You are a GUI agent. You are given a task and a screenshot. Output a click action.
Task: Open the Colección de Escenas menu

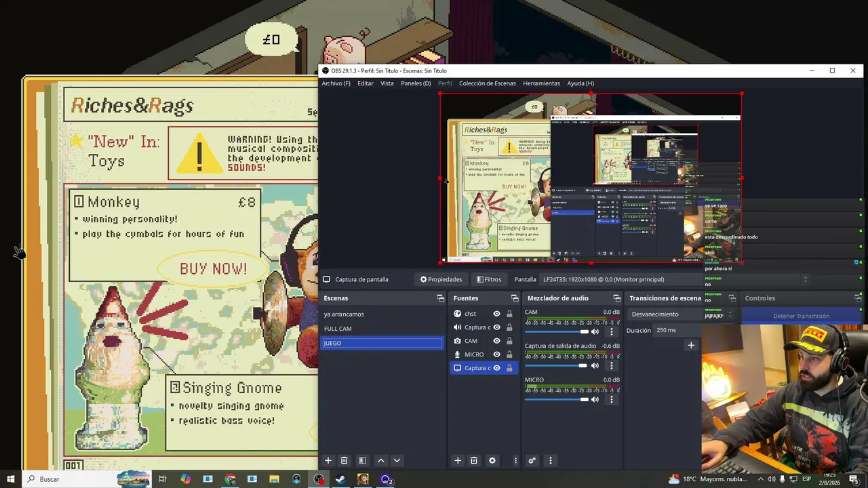(487, 83)
